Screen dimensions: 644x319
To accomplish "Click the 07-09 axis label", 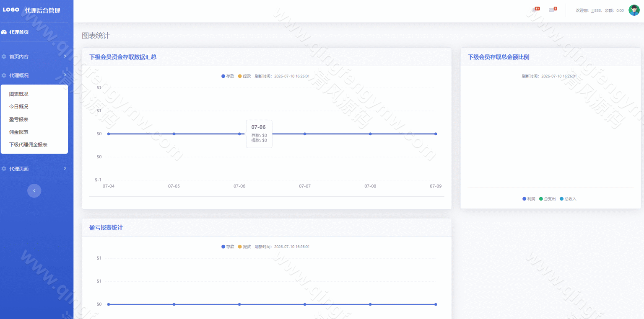I will click(x=436, y=186).
